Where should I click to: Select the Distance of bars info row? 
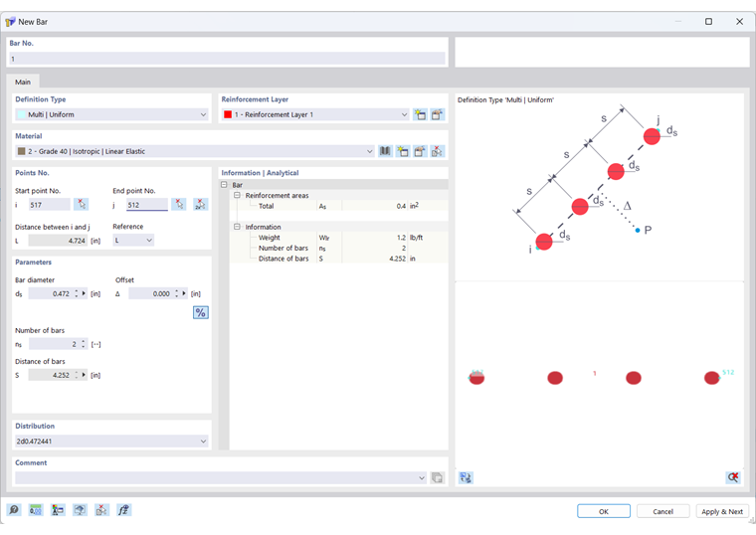click(x=339, y=259)
